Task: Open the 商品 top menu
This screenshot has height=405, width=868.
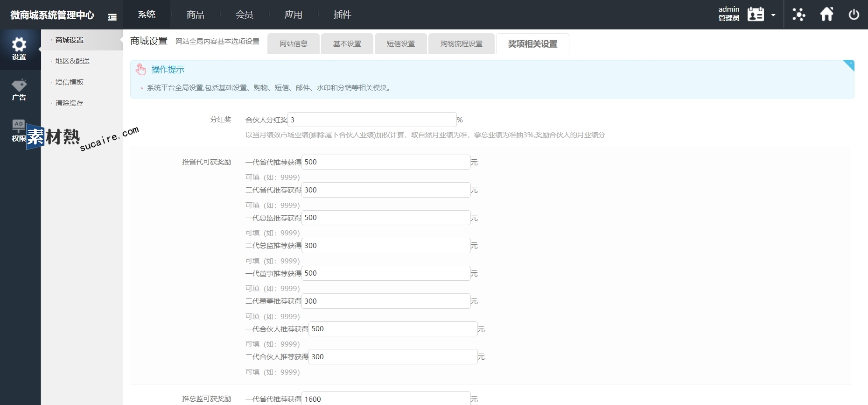Action: 195,14
